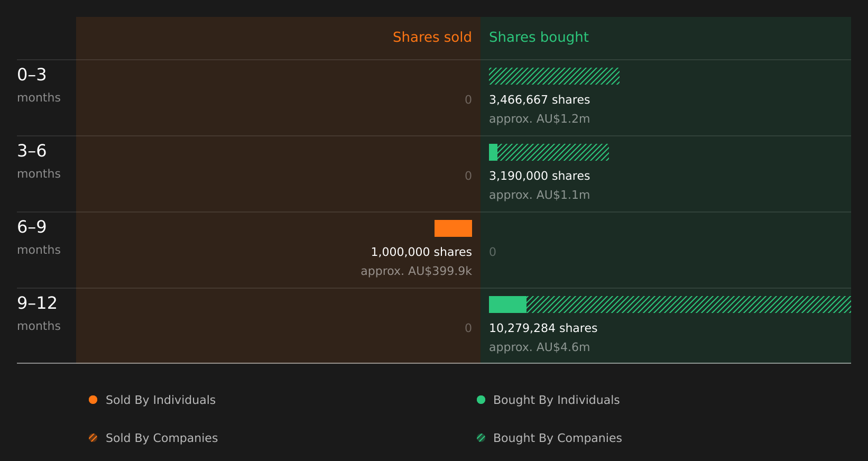Select the Sold By Individuals legend label
This screenshot has width=868, height=461.
[x=161, y=400]
